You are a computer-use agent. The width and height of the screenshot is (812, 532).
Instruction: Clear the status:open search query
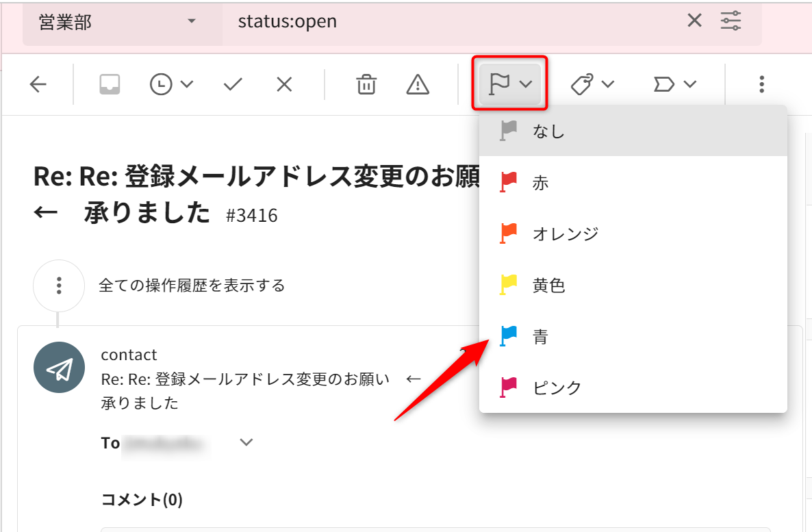(x=694, y=21)
